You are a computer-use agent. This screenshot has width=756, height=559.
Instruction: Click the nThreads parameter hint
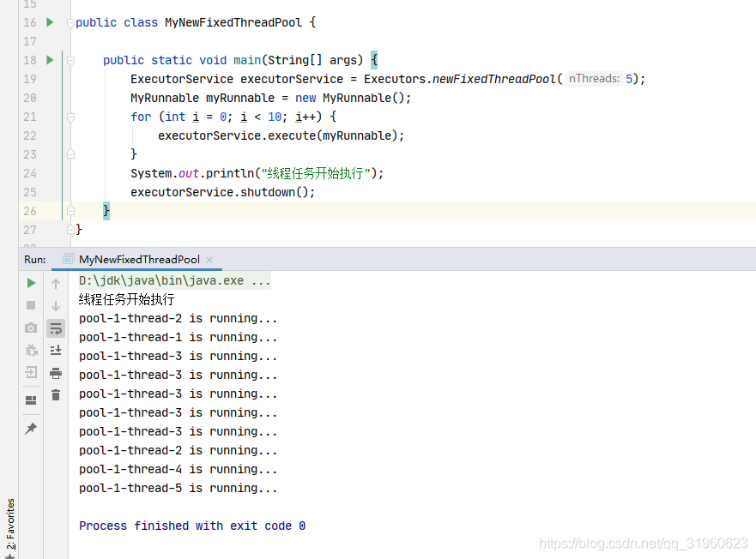(594, 79)
